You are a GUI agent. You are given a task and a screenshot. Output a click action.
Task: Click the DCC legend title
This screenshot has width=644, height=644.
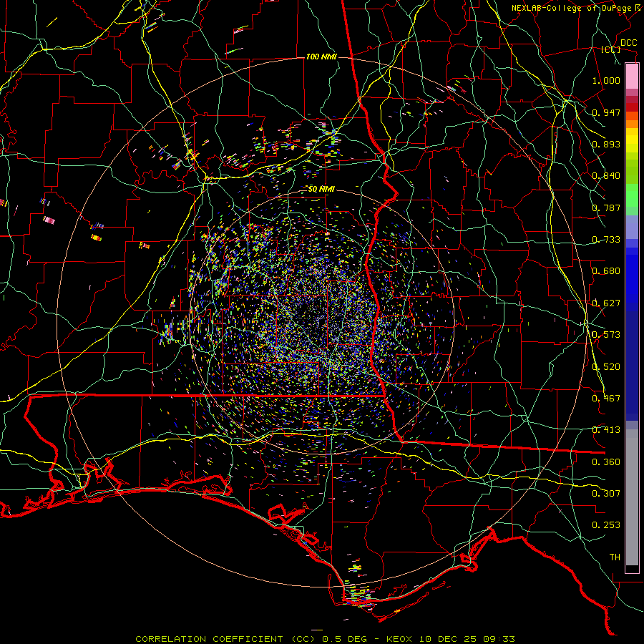[x=628, y=43]
